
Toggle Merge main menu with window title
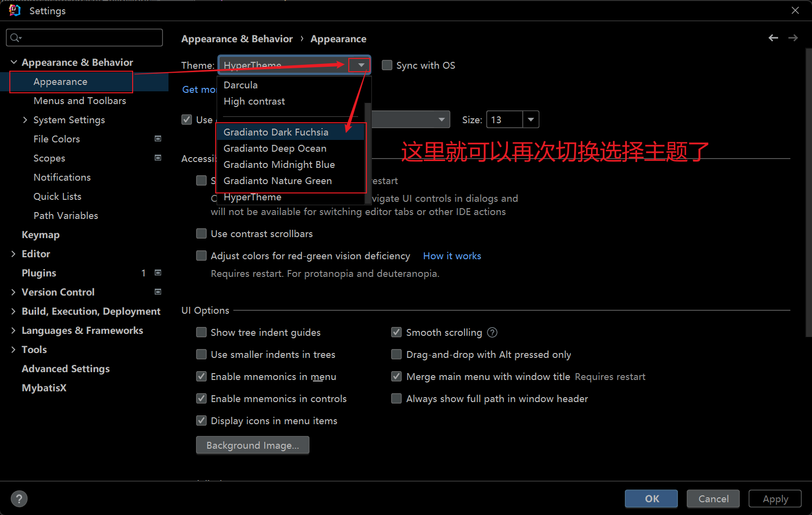[396, 377]
